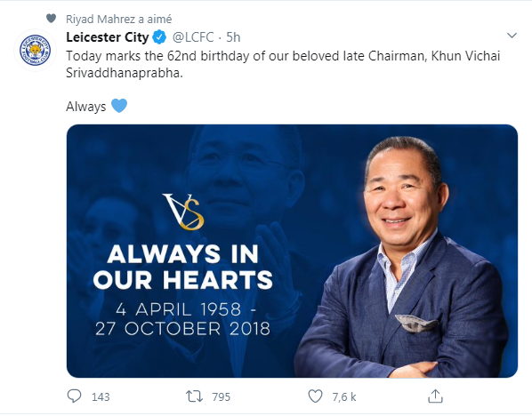Image resolution: width=532 pixels, height=416 pixels.
Task: Click the ALWAYS IN OUR HEARTS headline
Action: pos(183,268)
